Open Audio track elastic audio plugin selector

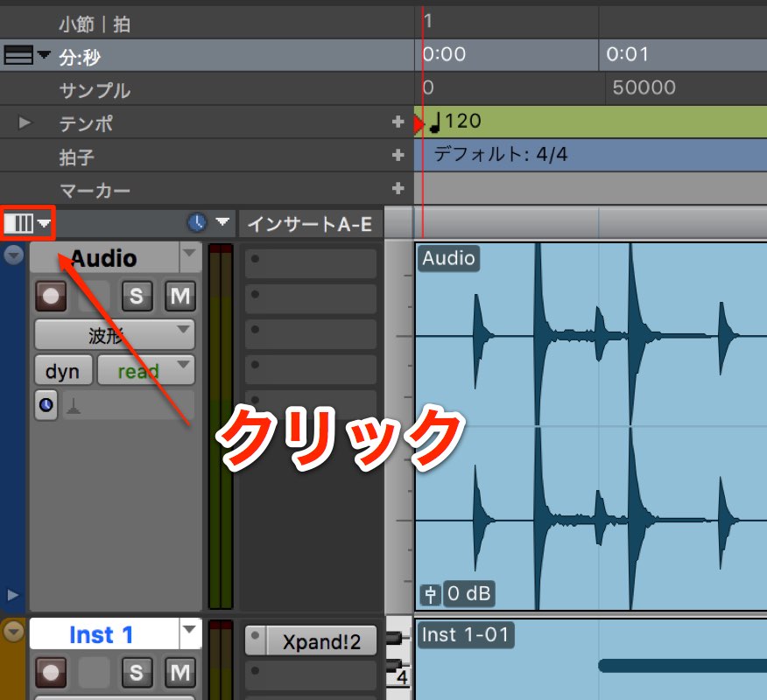tap(128, 405)
